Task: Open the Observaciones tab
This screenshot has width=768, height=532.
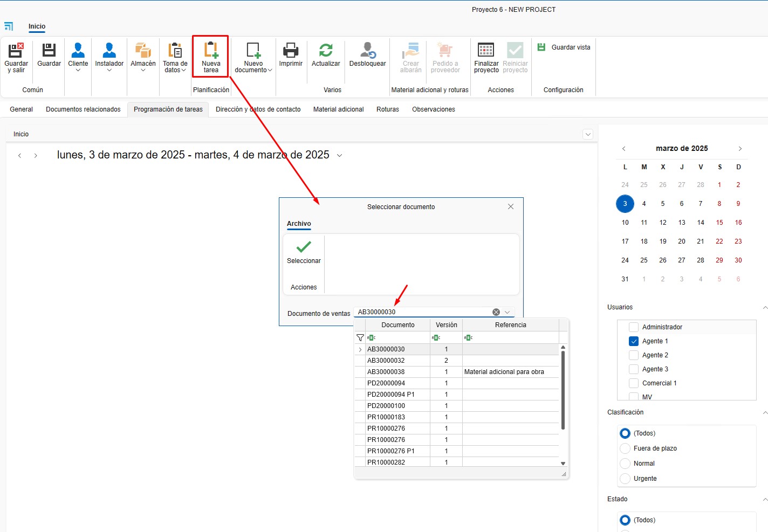Action: [x=434, y=109]
